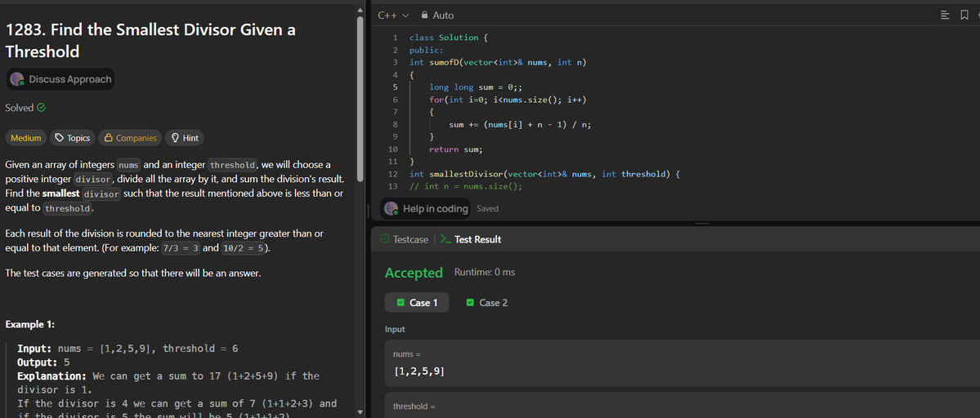
Task: Click the avatar icon in Help in coding
Action: pyautogui.click(x=392, y=208)
